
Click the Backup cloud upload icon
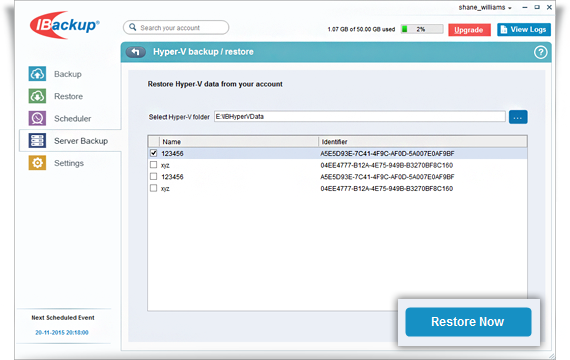pyautogui.click(x=37, y=74)
